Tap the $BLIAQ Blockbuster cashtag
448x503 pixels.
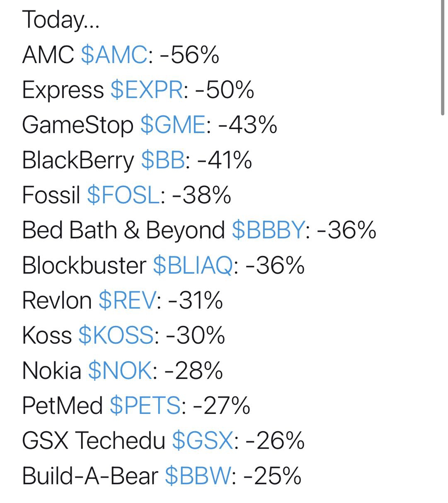click(193, 265)
